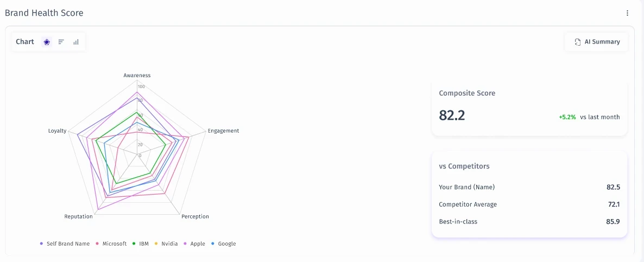Click the Reputation axis label
Image resolution: width=644 pixels, height=262 pixels.
click(x=78, y=216)
